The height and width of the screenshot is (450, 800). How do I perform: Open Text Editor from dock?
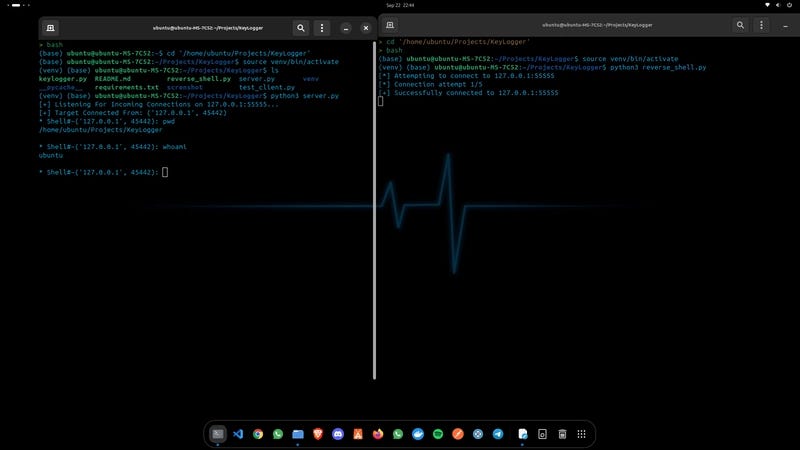coord(522,434)
